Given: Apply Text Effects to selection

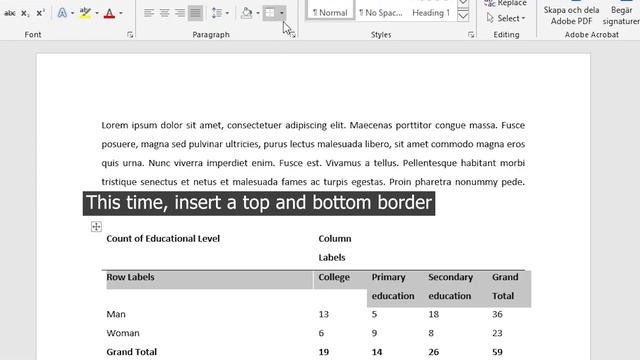Looking at the screenshot, I should 62,13.
